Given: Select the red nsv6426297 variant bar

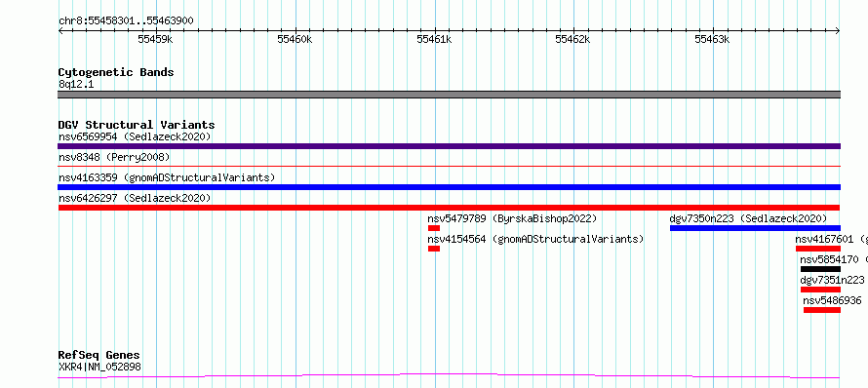Looking at the screenshot, I should tap(449, 208).
